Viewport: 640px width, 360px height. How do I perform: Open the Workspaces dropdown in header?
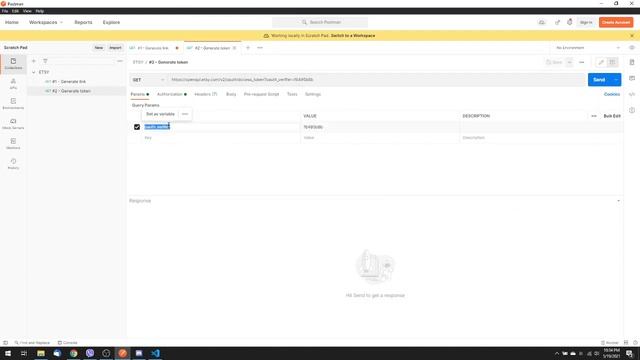click(46, 22)
